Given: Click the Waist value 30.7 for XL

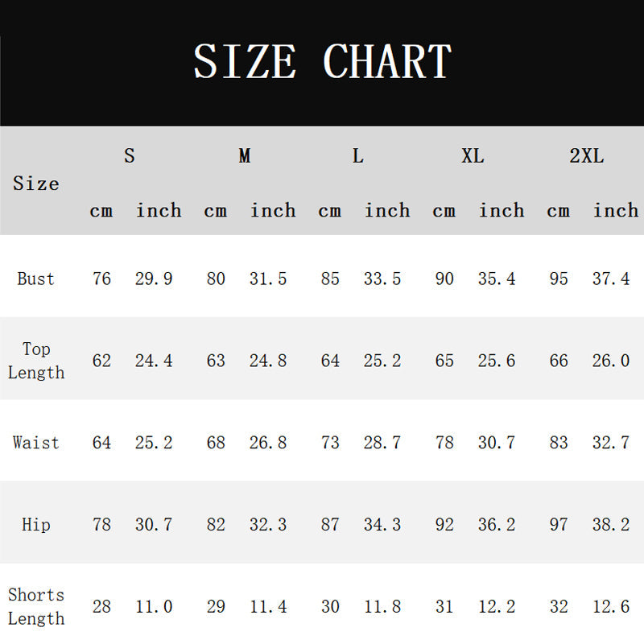Looking at the screenshot, I should (x=496, y=442).
